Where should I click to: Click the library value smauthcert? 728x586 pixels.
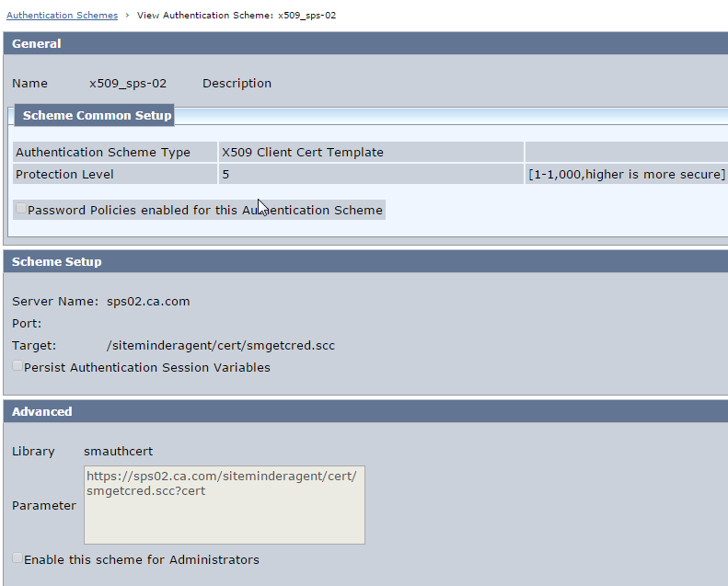[119, 452]
